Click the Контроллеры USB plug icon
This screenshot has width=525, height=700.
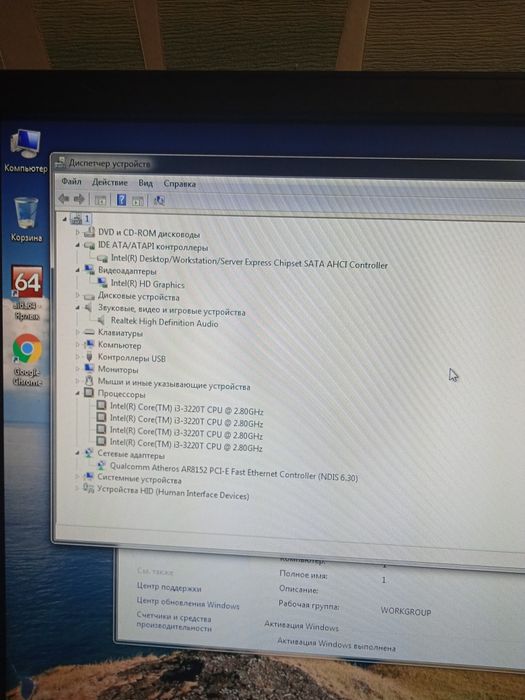click(x=89, y=357)
